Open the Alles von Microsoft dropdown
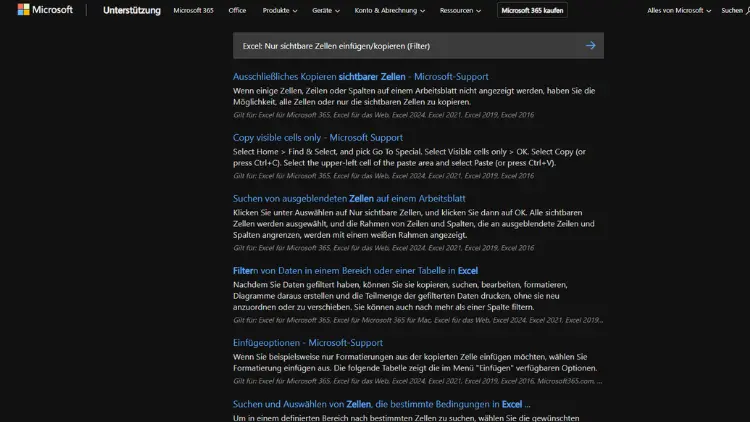The image size is (750, 422). pos(679,10)
